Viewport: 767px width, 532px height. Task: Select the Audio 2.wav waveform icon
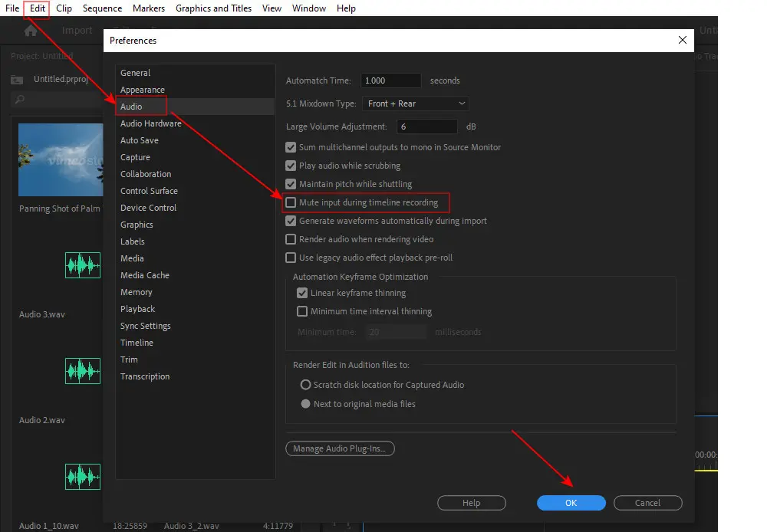(83, 371)
